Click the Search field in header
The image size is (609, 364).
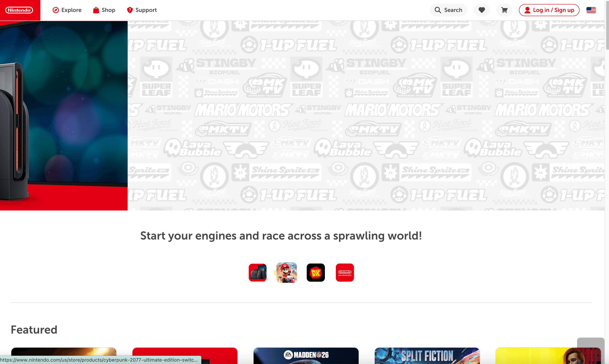click(x=448, y=10)
